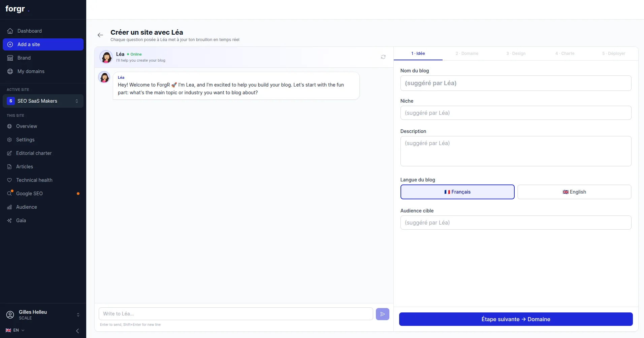Click the Write to Léa message field
This screenshot has height=338, width=644.
[x=236, y=314]
